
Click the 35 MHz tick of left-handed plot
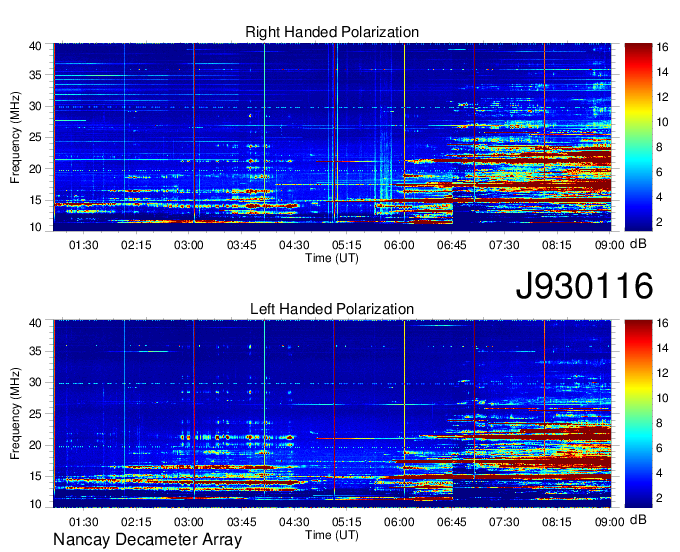point(35,351)
